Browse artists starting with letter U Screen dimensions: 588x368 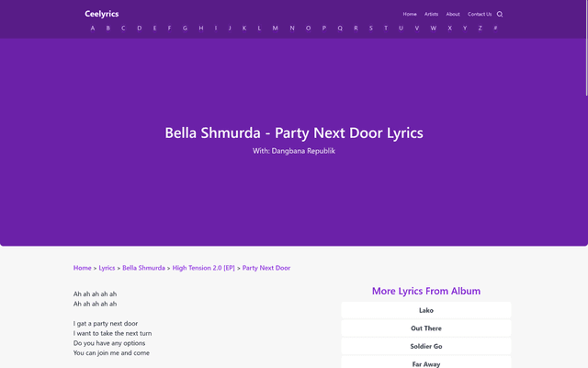(x=401, y=29)
